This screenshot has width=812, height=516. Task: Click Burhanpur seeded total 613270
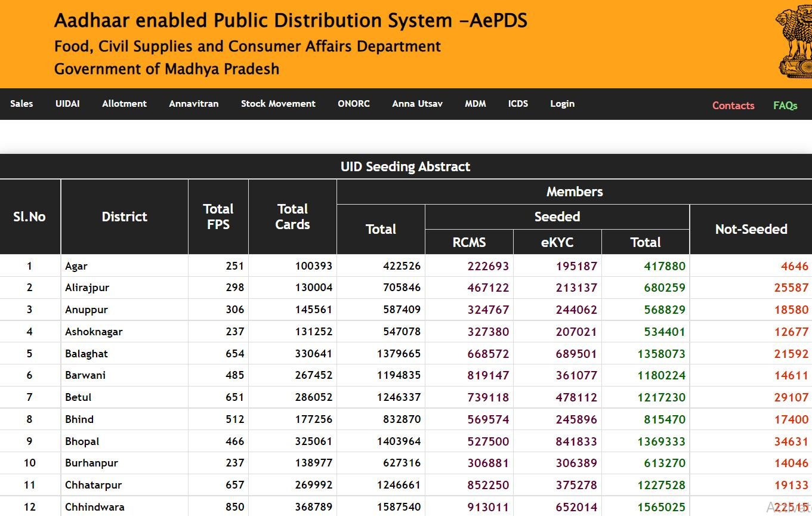[665, 463]
